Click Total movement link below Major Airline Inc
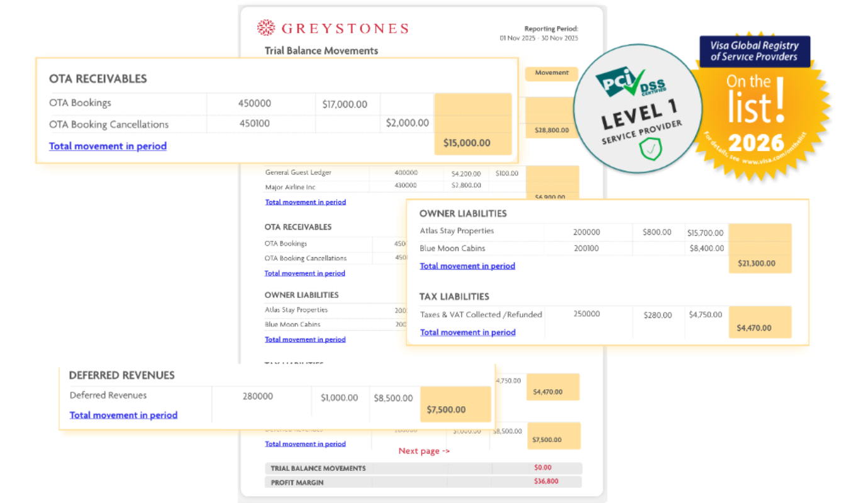 (x=305, y=202)
